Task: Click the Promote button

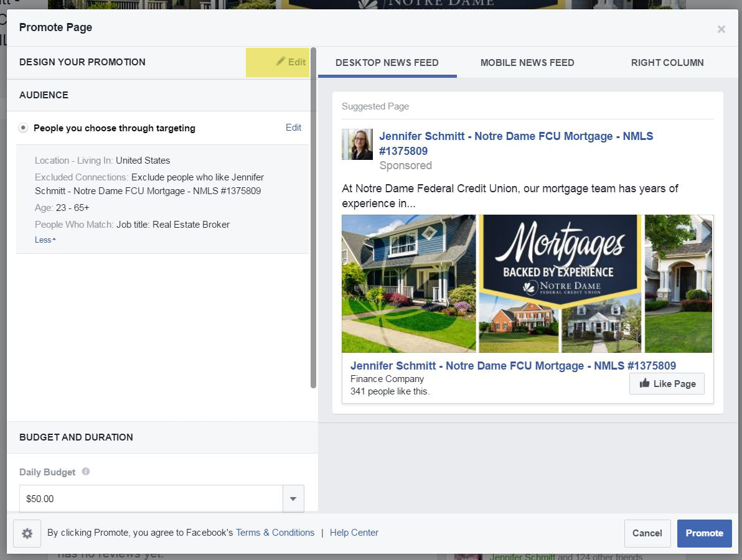Action: point(704,533)
